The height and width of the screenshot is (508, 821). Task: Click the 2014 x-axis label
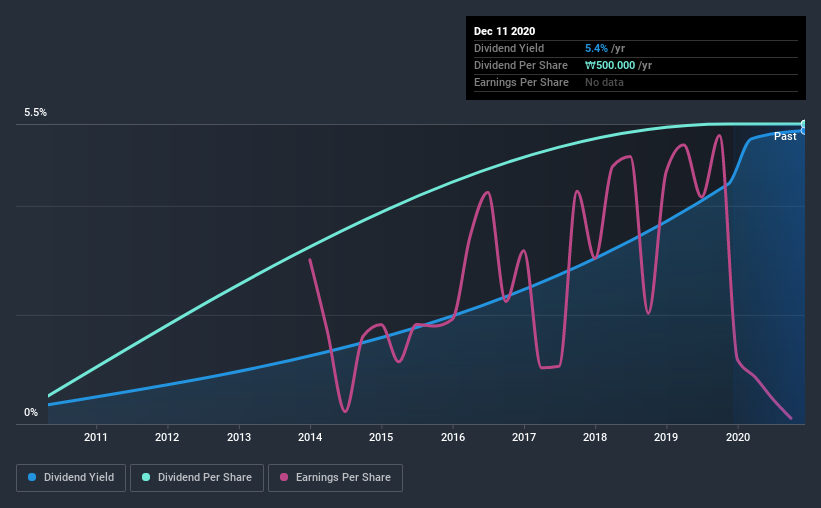310,437
